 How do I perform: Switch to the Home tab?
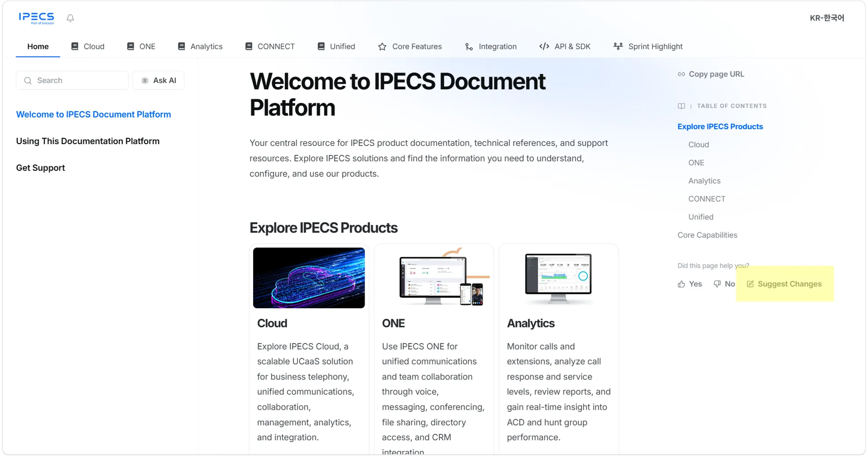(38, 46)
